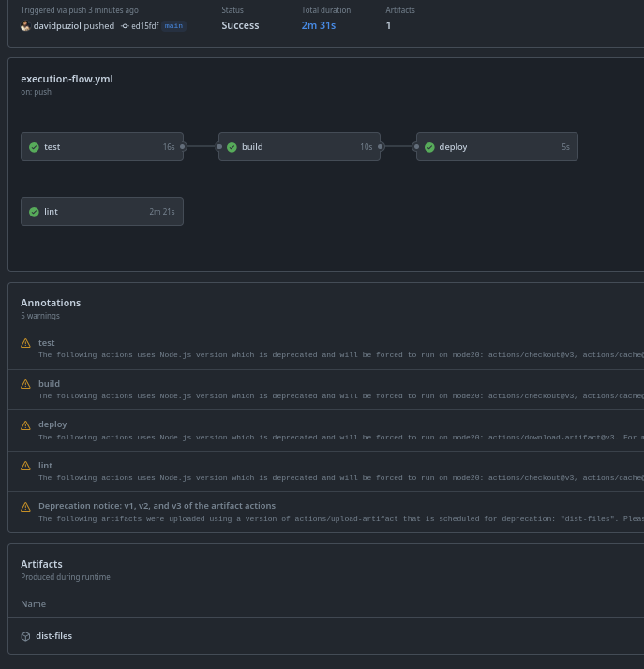Open the build annotation warning title

pos(49,383)
